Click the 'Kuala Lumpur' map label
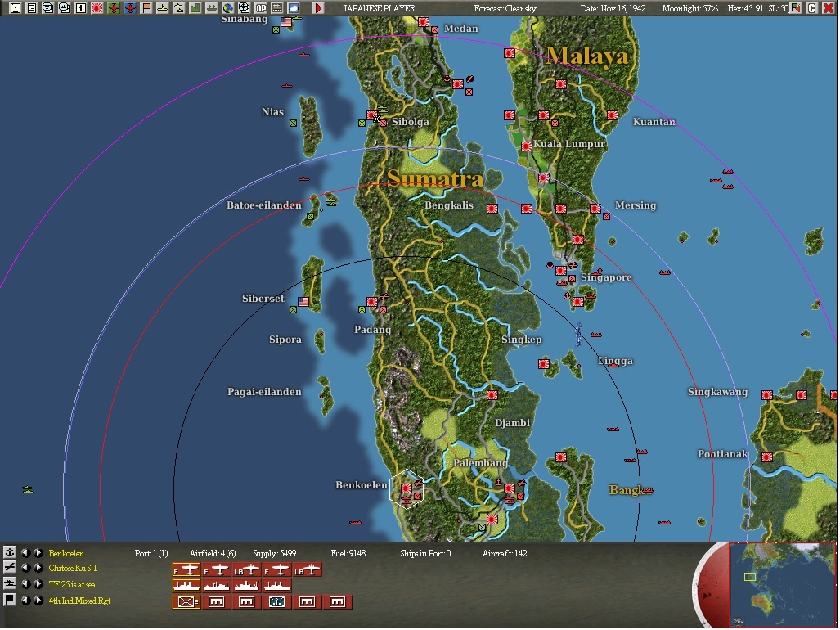 pos(569,143)
